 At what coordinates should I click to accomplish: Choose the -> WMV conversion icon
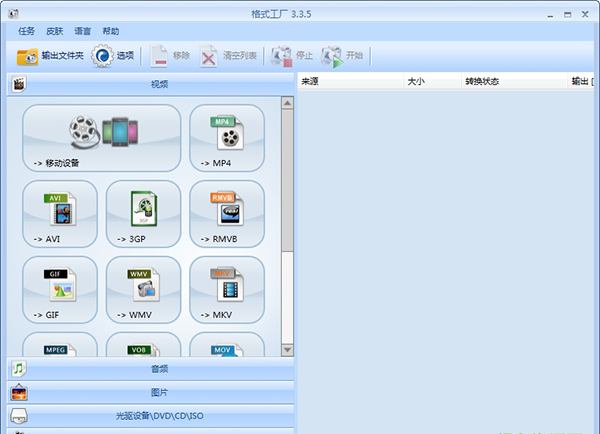(143, 290)
